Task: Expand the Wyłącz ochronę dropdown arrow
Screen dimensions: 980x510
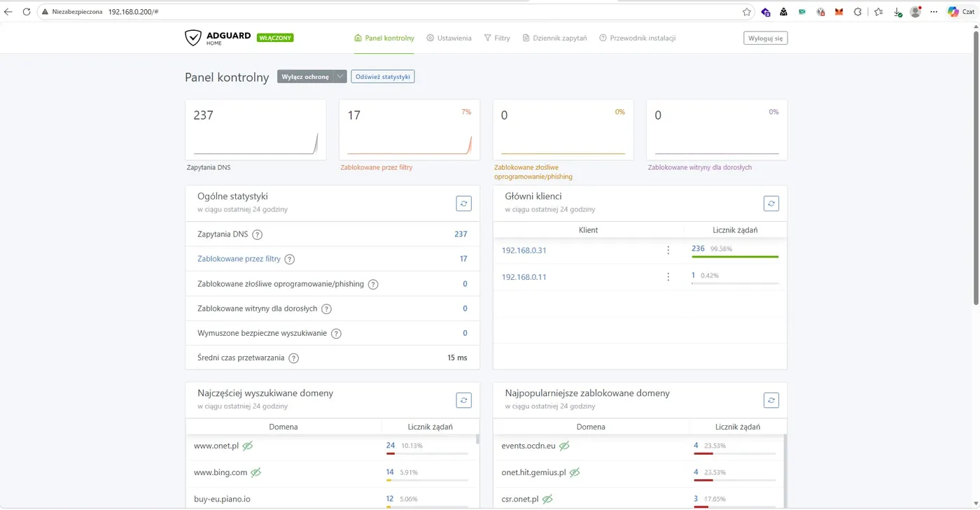Action: point(339,76)
